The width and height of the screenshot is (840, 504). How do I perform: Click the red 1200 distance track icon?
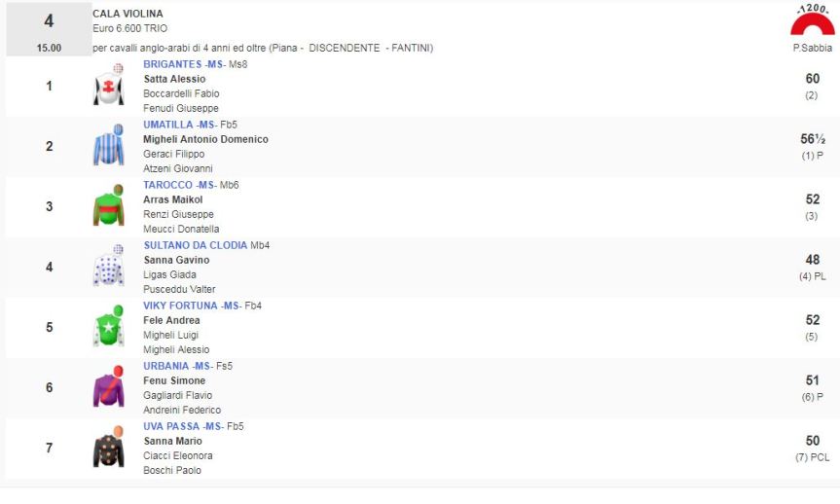(811, 21)
